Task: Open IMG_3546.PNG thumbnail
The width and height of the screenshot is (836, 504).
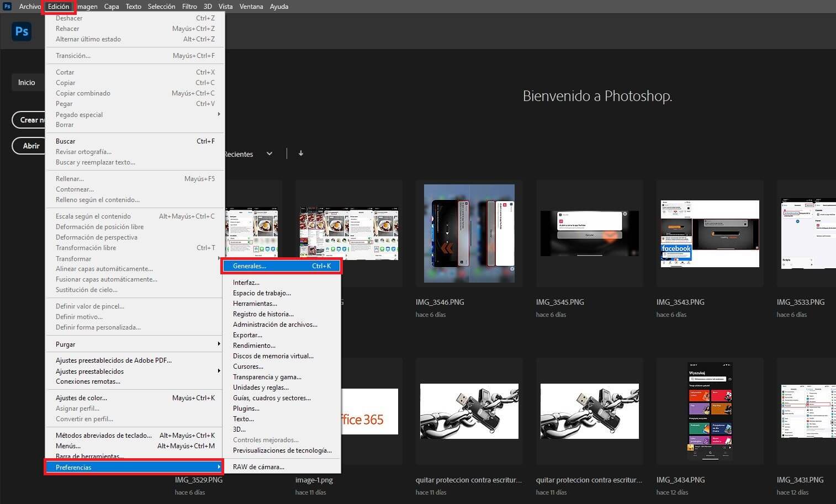Action: (x=469, y=234)
